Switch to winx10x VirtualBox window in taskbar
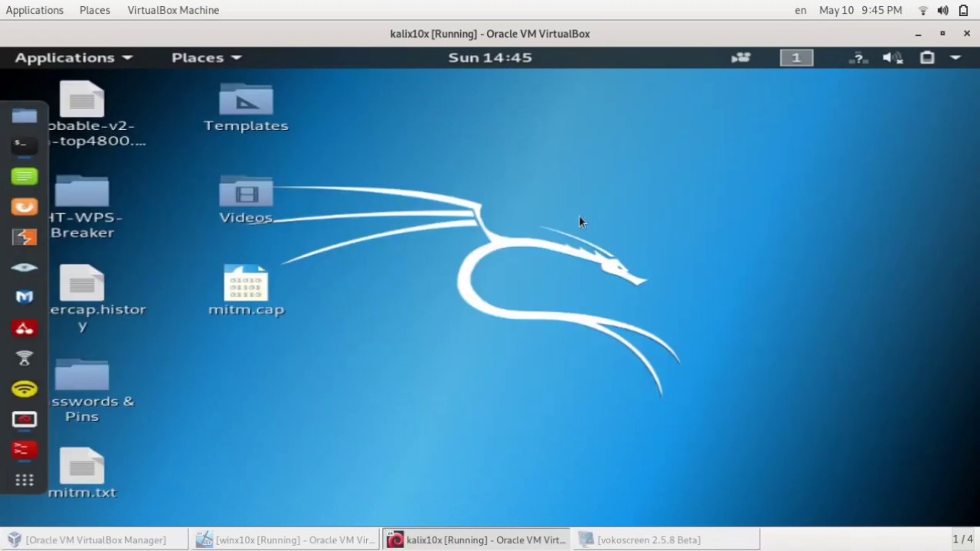Image resolution: width=980 pixels, height=551 pixels. (x=286, y=540)
